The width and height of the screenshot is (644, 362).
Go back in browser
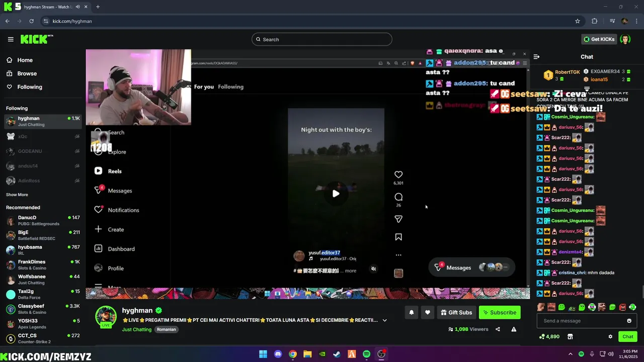[7, 21]
